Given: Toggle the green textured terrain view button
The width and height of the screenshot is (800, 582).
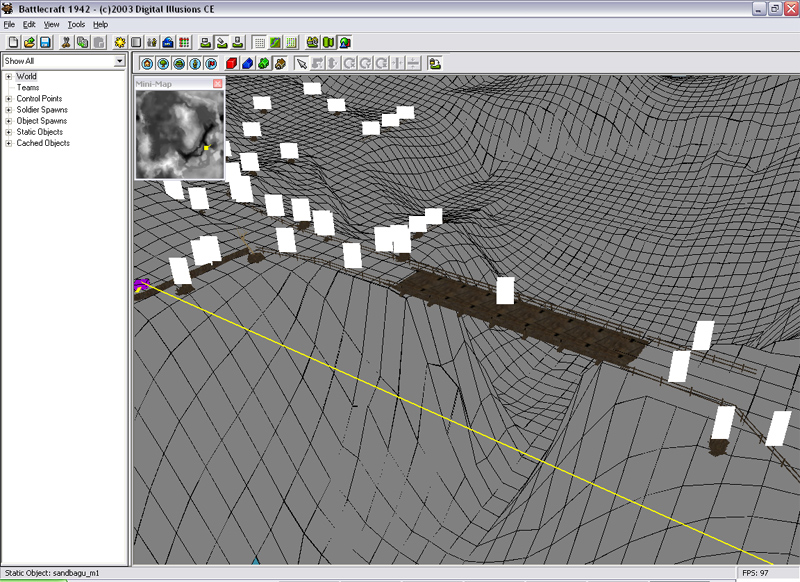Looking at the screenshot, I should (275, 43).
